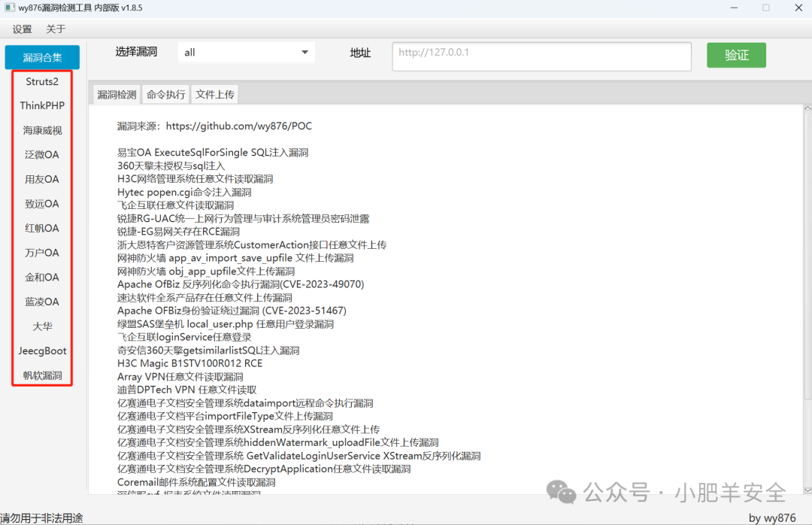Click the scrollbar up arrow
Screen dimensions: 812x525
807,108
